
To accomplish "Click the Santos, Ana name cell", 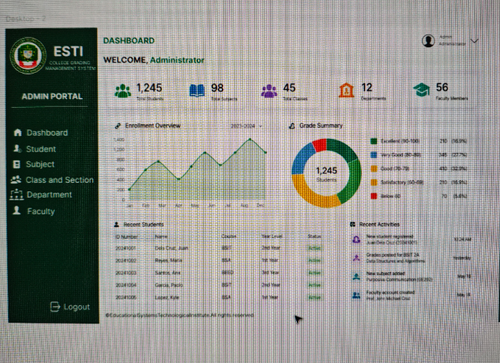I will coord(167,273).
